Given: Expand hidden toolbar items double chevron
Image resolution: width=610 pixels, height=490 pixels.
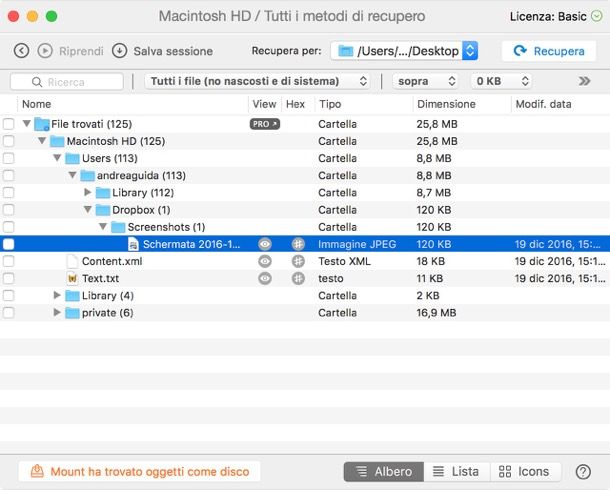Looking at the screenshot, I should 584,81.
